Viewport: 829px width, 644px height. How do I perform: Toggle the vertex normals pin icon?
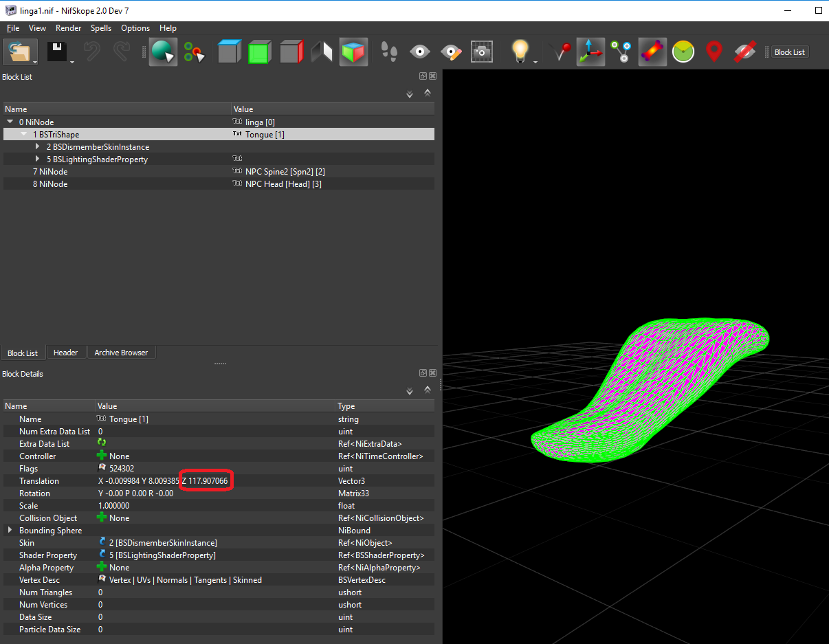click(560, 52)
